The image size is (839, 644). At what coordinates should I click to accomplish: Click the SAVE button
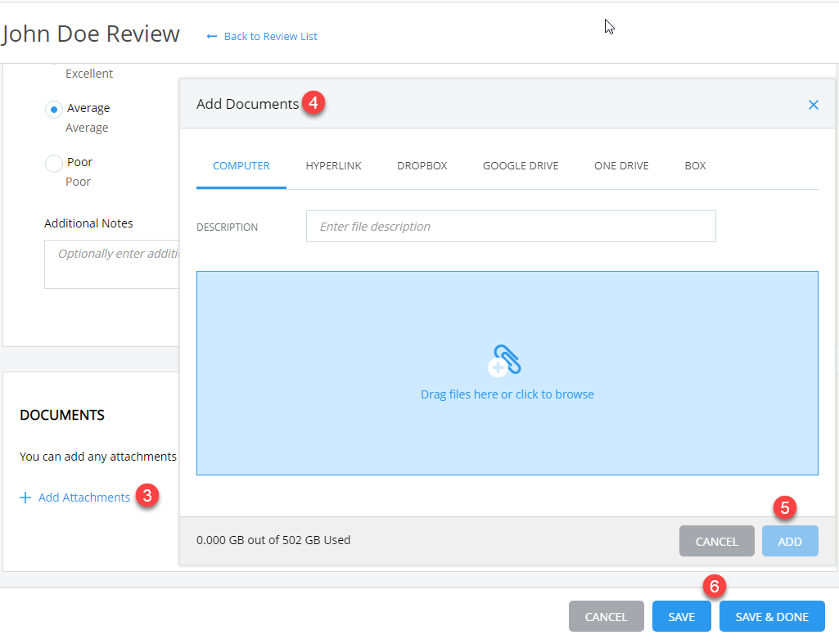tap(681, 616)
